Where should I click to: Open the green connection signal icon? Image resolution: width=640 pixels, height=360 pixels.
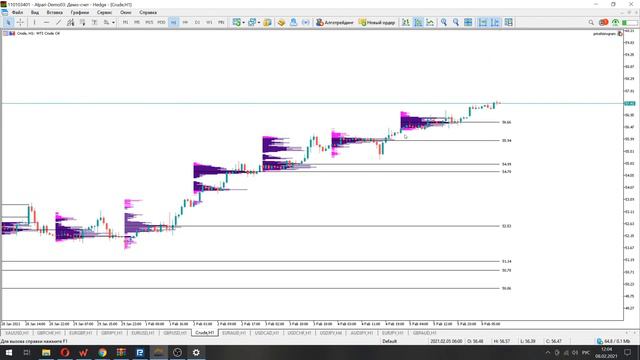(616, 22)
